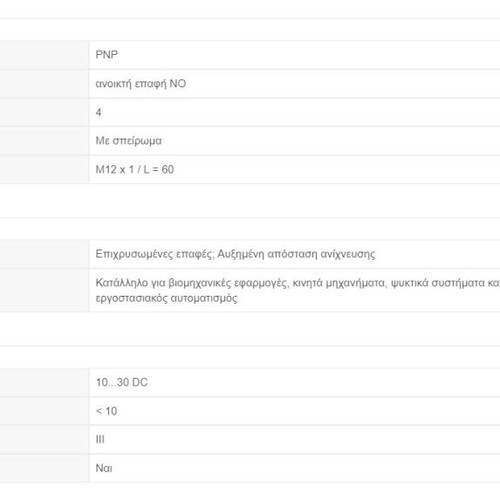Click the 'Κατάλληλο για βιομηχανικές εφαρμογές' description
500x500 pixels.
(x=191, y=283)
